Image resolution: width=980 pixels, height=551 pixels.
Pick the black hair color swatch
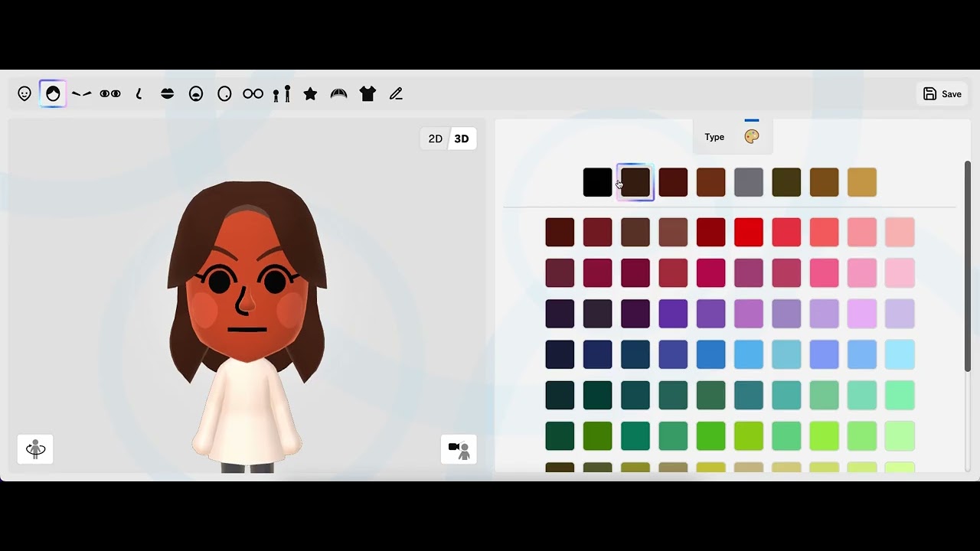click(598, 182)
